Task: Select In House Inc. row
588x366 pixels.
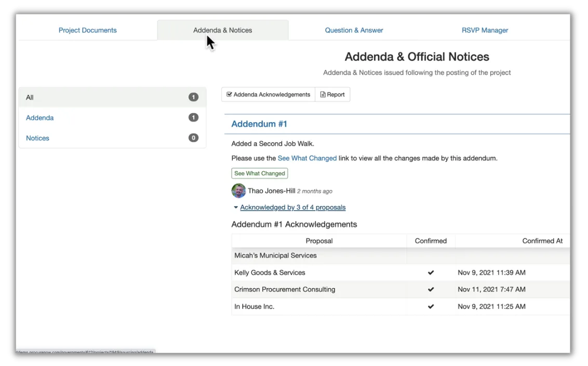Action: [400, 306]
